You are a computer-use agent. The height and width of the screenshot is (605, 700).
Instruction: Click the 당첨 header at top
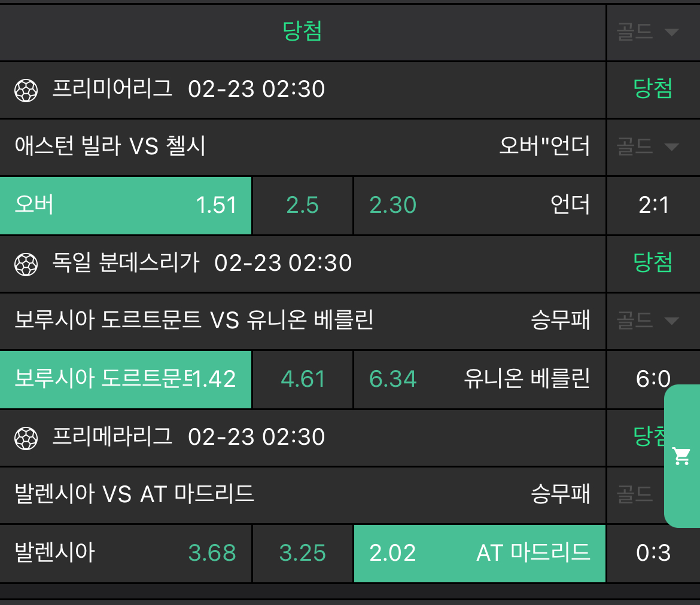coord(303,32)
